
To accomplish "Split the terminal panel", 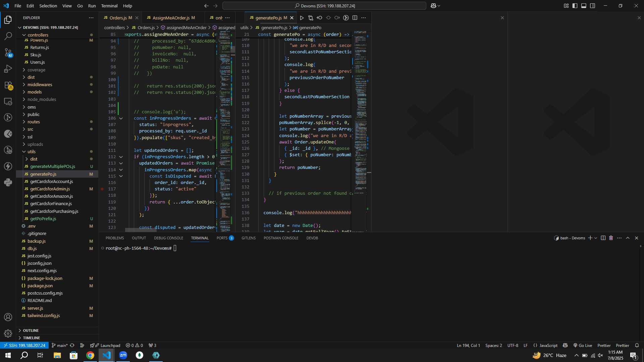I will (603, 238).
